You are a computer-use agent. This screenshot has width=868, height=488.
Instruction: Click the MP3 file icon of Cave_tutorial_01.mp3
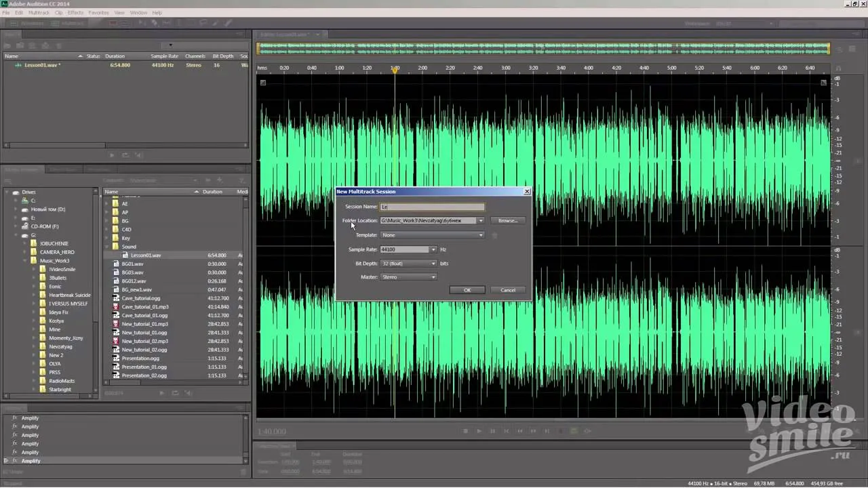click(116, 307)
